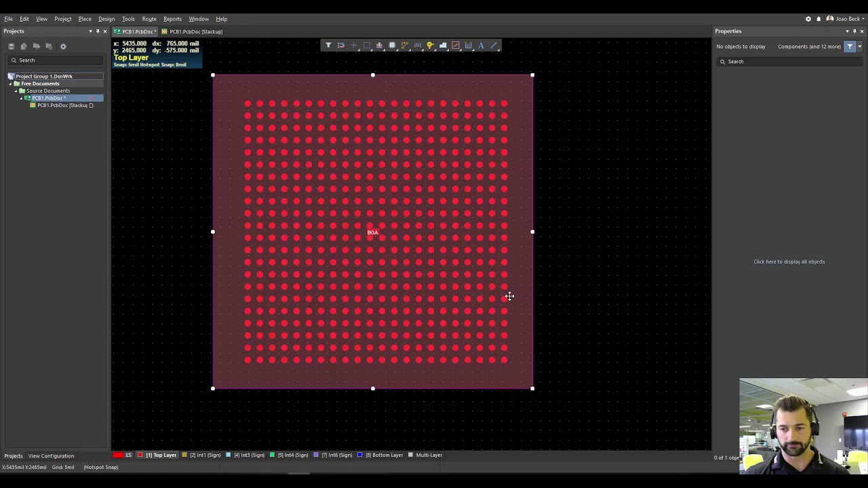The height and width of the screenshot is (488, 868).
Task: Open the File menu
Action: [x=9, y=19]
